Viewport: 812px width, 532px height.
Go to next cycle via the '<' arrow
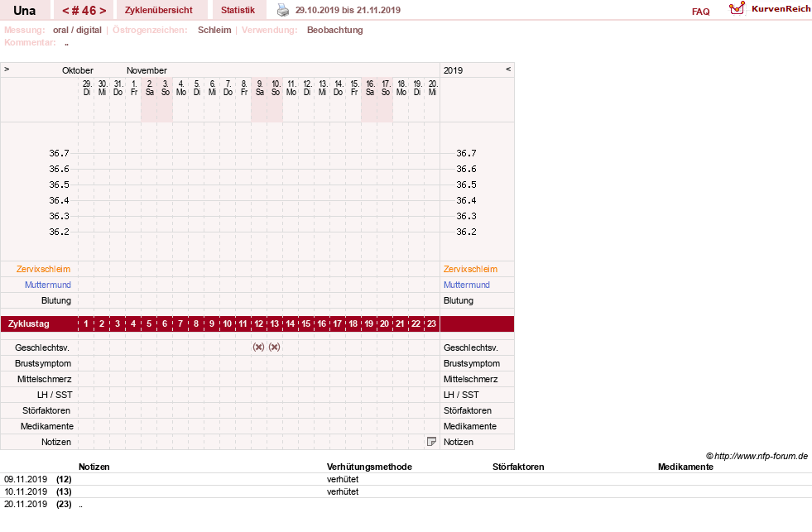coord(508,69)
